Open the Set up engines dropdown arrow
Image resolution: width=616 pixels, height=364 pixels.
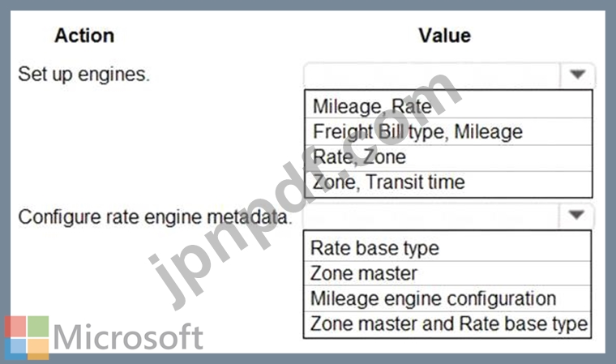tap(577, 75)
